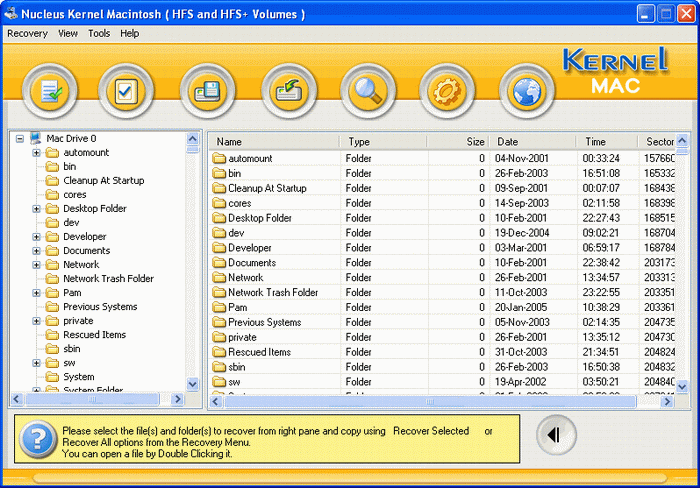Viewport: 700px width, 488px height.
Task: Expand the Developer tree node
Action: tap(37, 237)
